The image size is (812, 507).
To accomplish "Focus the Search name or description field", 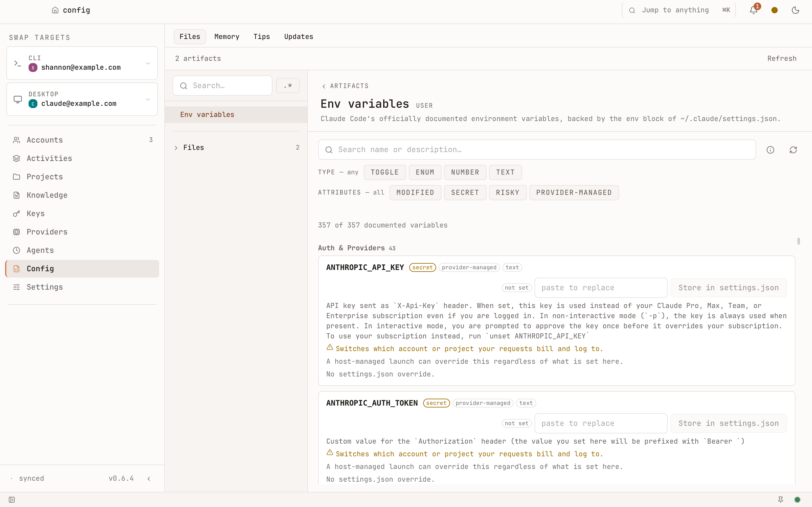I will (x=537, y=150).
